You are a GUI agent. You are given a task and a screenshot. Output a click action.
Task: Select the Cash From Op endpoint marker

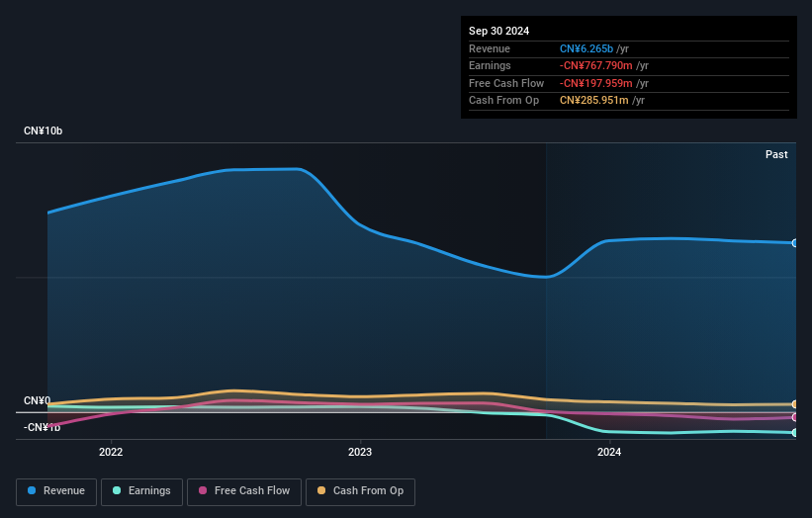click(x=795, y=404)
